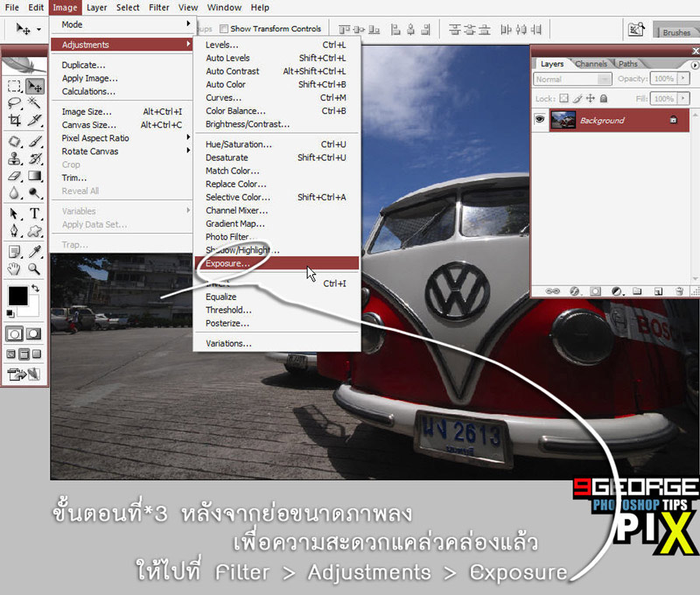
Task: Choose Image Size… menu entry
Action: [122, 112]
